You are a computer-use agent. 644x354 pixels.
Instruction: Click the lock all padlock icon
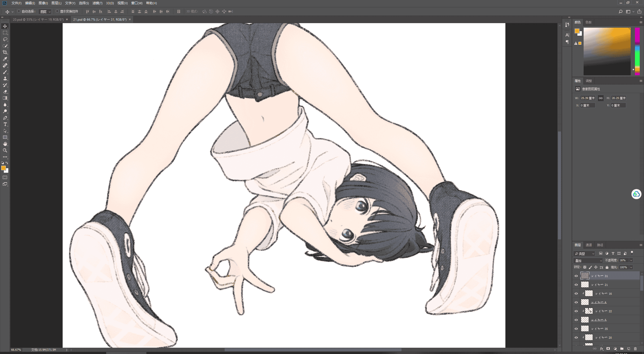607,267
